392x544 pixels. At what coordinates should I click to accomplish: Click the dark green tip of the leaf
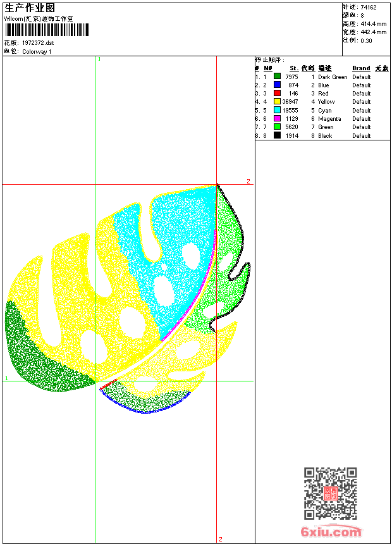click(38, 357)
